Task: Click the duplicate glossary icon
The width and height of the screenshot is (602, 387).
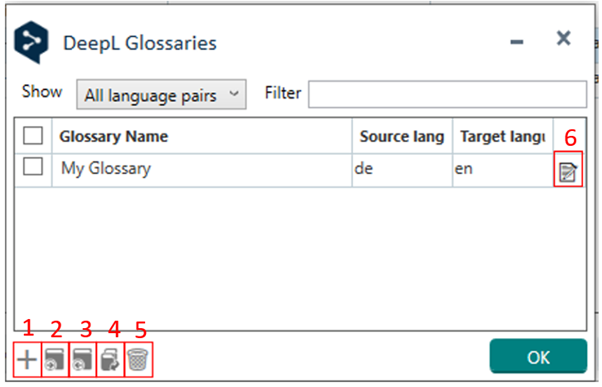Action: pyautogui.click(x=110, y=360)
